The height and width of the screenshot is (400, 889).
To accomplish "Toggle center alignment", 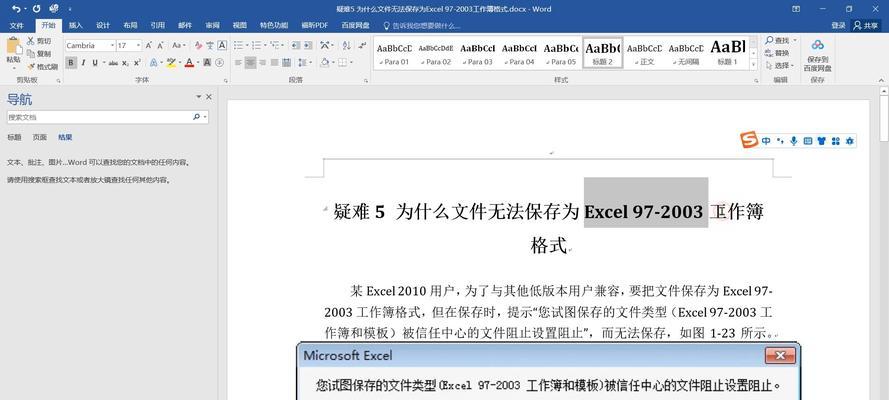I will coord(250,62).
